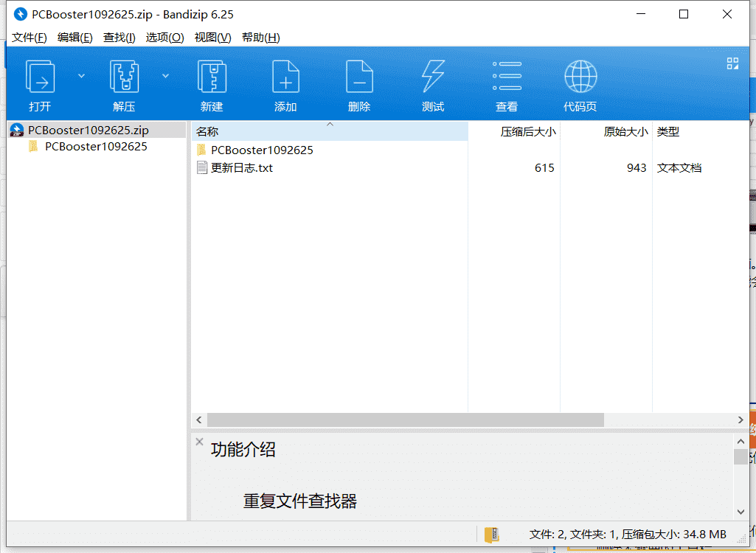The height and width of the screenshot is (553, 756).
Task: Click the View (查看) list icon
Action: [507, 76]
